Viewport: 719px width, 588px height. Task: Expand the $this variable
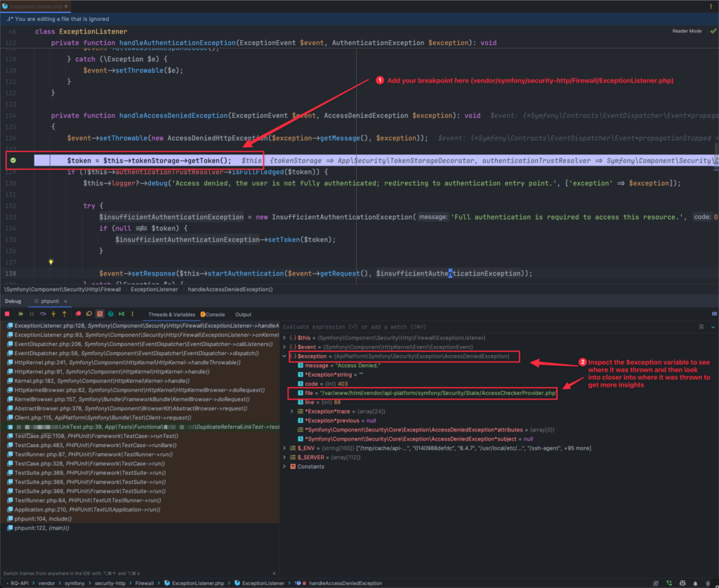(284, 338)
